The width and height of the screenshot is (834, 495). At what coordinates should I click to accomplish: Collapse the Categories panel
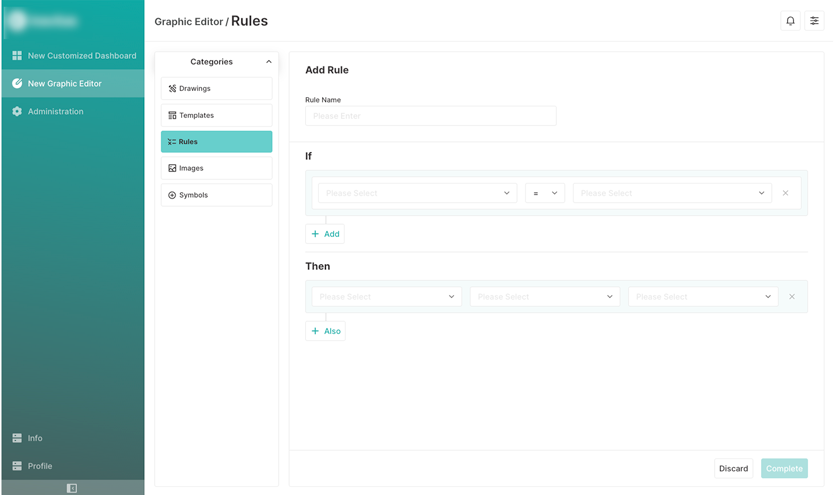tap(268, 62)
